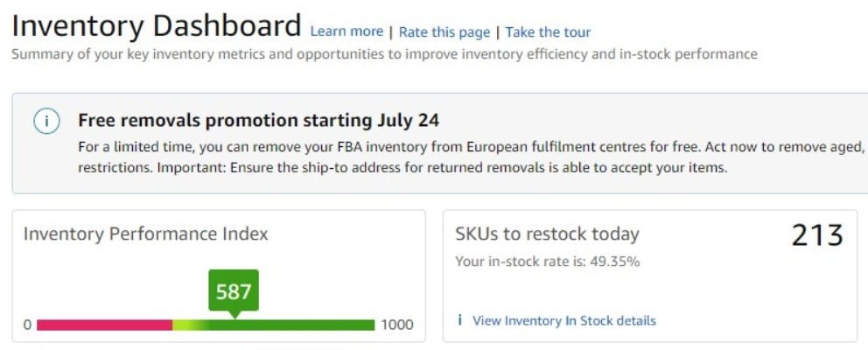Click the 0 label at the bar start
The height and width of the screenshot is (350, 868).
27,325
